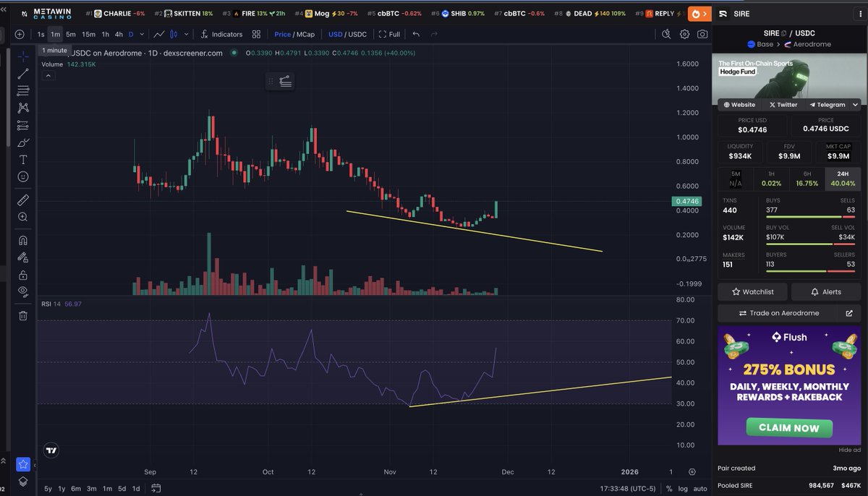Set date range to 6m
The width and height of the screenshot is (868, 496).
(75, 489)
